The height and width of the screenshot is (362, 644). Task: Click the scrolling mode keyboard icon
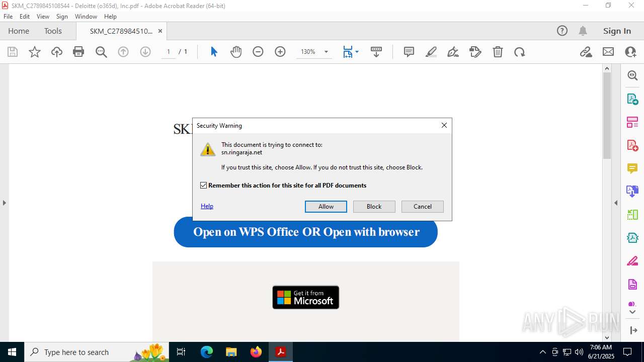376,52
